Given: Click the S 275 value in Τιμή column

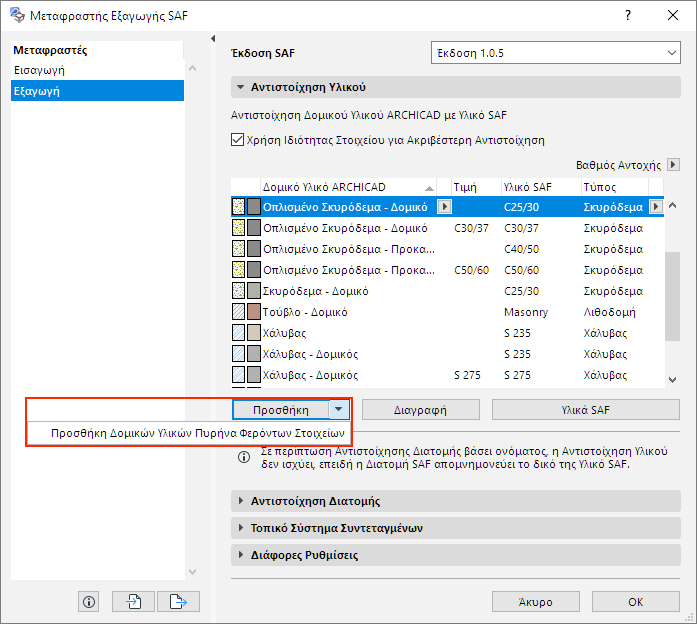Looking at the screenshot, I should point(467,375).
